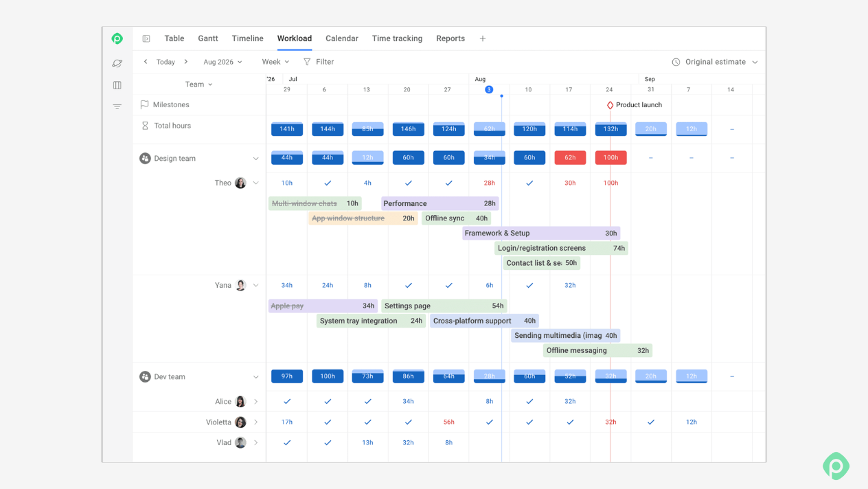This screenshot has height=489, width=868.
Task: Click Vlad's avatar
Action: [240, 442]
